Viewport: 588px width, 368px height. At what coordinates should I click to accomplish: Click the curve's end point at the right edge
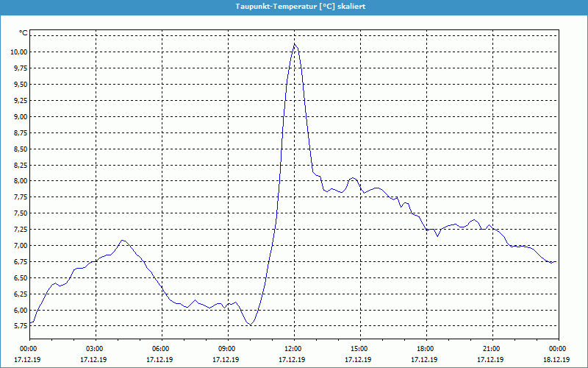click(556, 261)
